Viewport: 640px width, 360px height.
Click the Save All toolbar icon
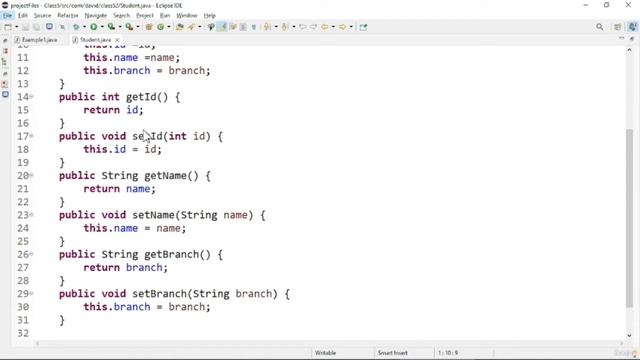click(x=36, y=27)
